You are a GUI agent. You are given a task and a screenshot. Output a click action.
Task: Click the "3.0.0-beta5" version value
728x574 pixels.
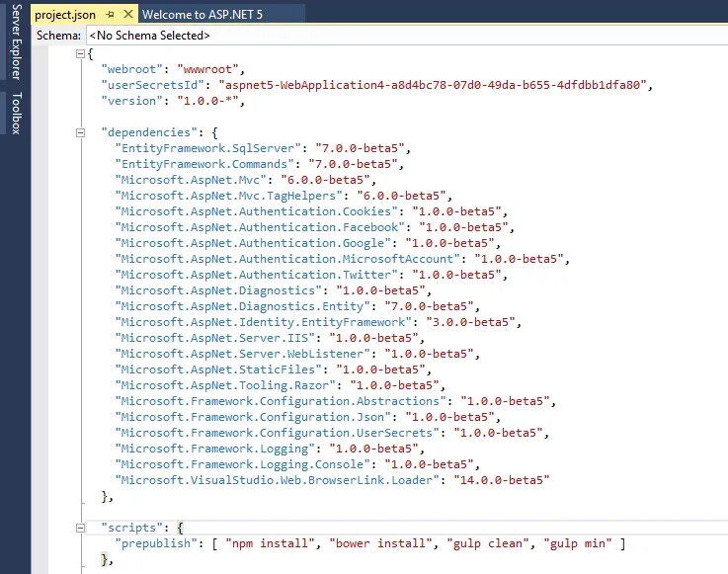[x=471, y=322]
